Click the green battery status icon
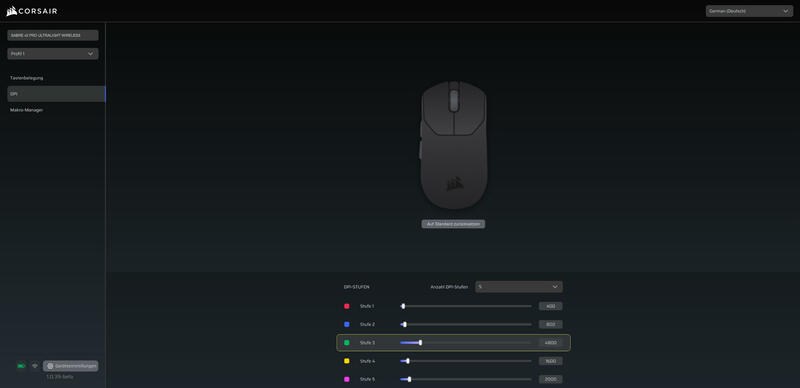Screen dimensions: 800x388 (x=21, y=366)
